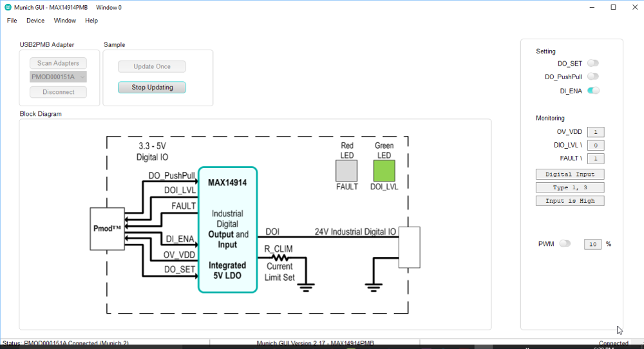Click the OV_VDD value box
The image size is (644, 349).
pos(596,132)
